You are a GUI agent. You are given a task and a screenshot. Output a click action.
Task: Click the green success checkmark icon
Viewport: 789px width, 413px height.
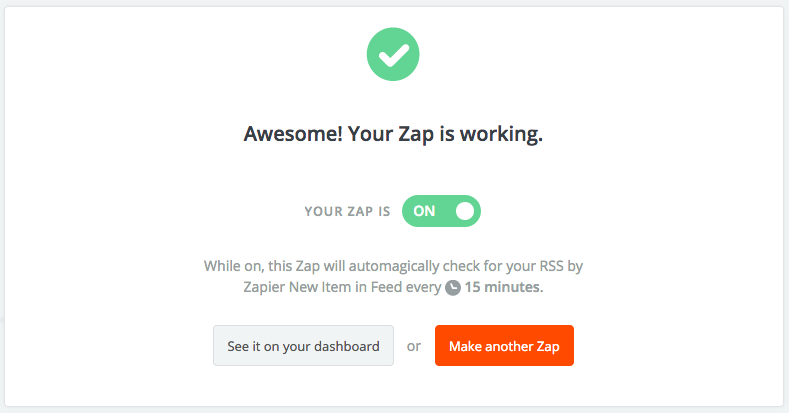(393, 54)
